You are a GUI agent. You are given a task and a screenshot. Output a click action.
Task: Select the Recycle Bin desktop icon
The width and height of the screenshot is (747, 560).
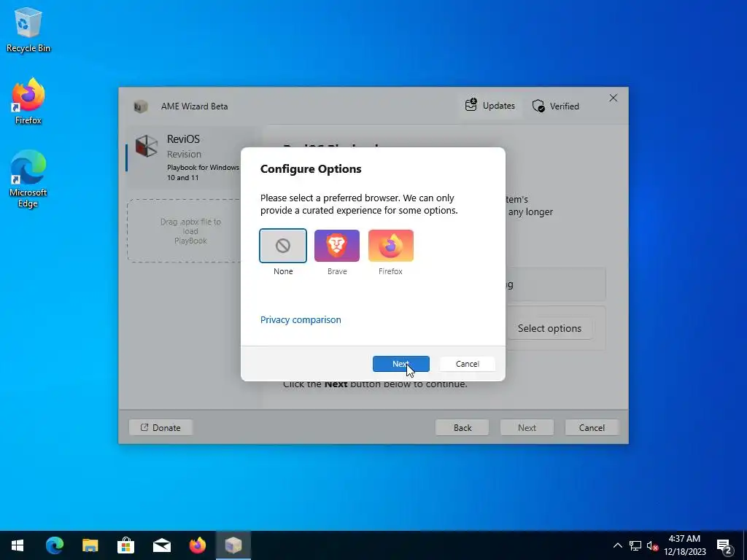[28, 30]
